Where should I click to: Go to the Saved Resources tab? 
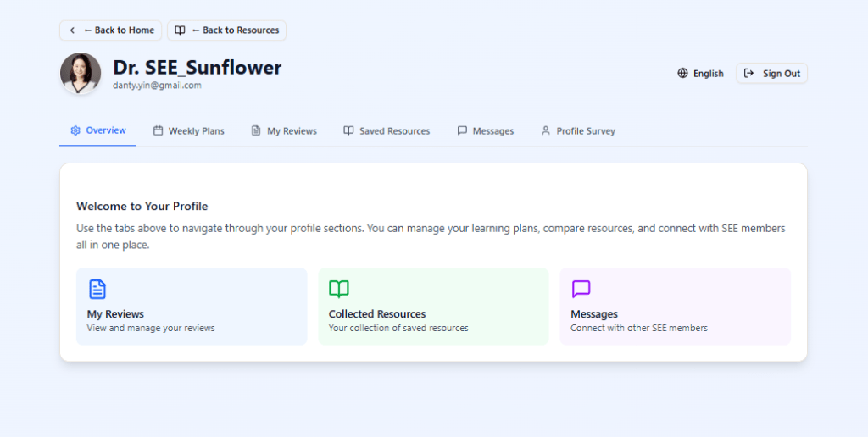coord(387,131)
